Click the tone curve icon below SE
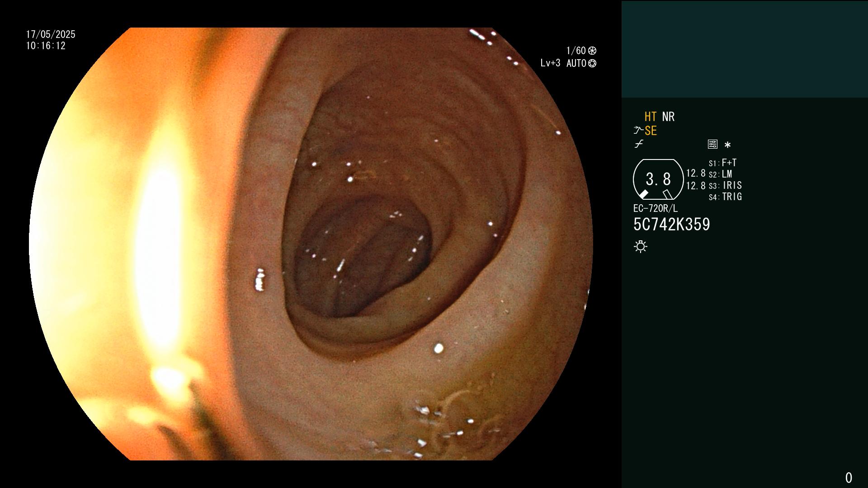The image size is (868, 488). (639, 144)
